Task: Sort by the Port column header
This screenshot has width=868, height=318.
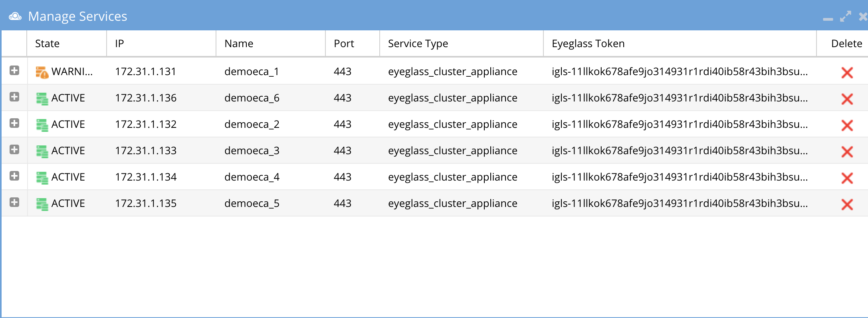Action: point(353,44)
